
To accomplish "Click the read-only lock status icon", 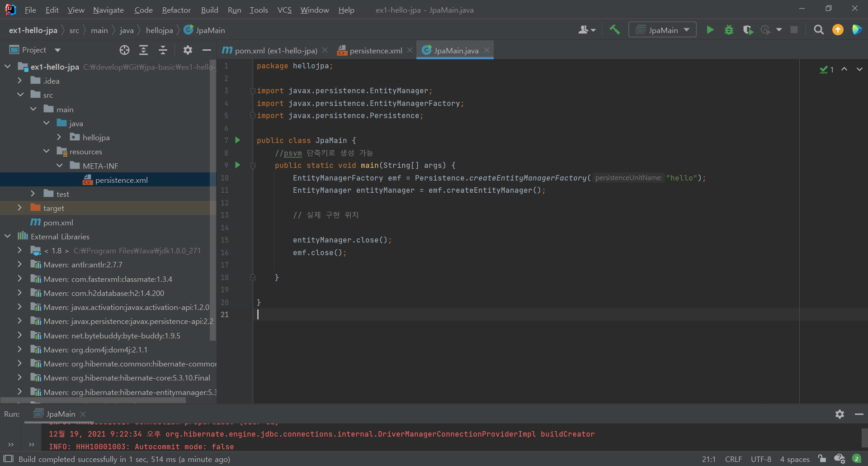I will [x=822, y=459].
